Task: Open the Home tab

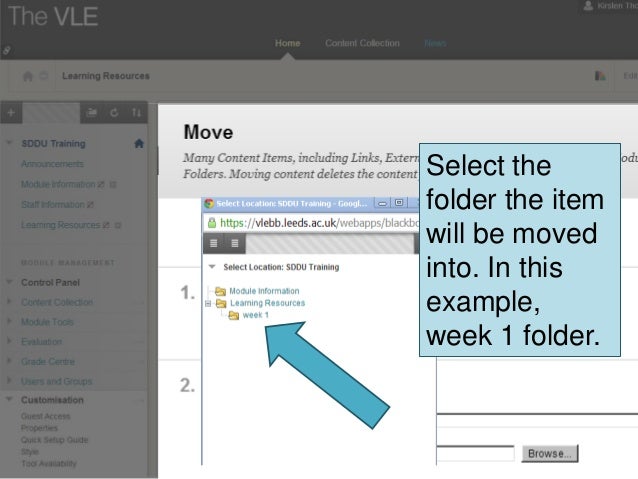Action: click(x=287, y=43)
